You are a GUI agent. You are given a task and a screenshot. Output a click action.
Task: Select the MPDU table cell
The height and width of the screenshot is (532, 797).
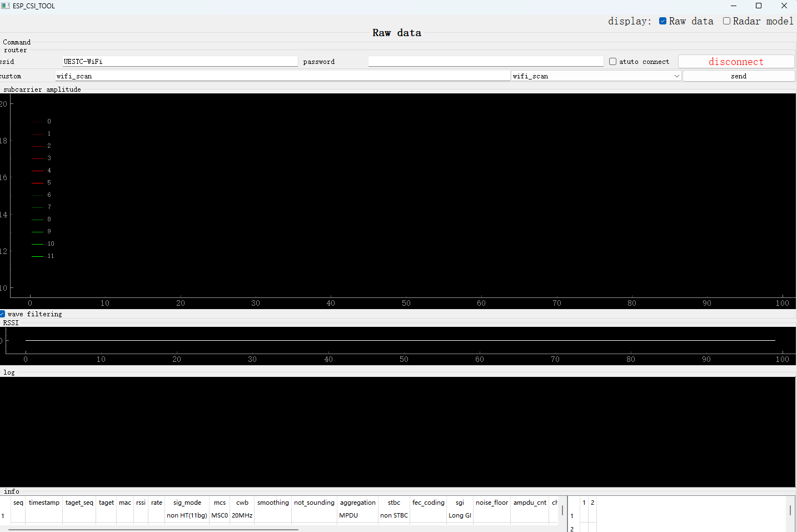pyautogui.click(x=358, y=515)
